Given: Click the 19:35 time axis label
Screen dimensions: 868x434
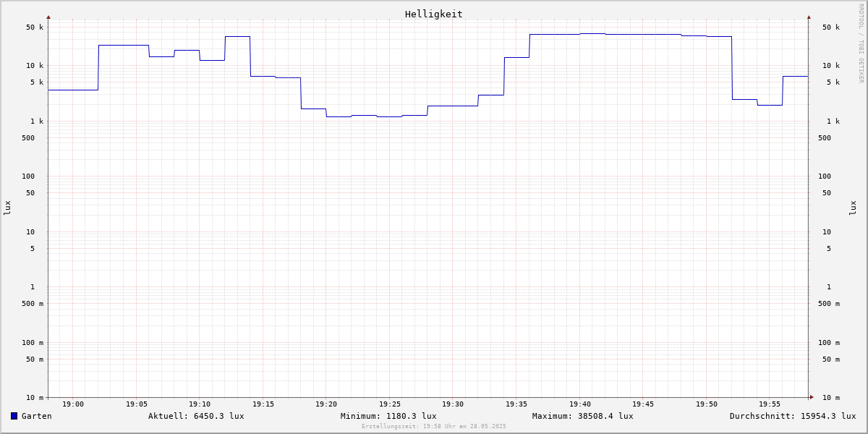Looking at the screenshot, I should click(x=516, y=404).
